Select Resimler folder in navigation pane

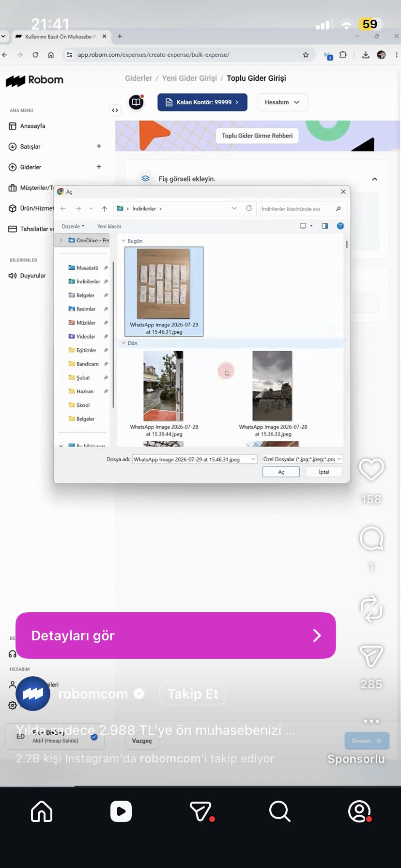[86, 309]
